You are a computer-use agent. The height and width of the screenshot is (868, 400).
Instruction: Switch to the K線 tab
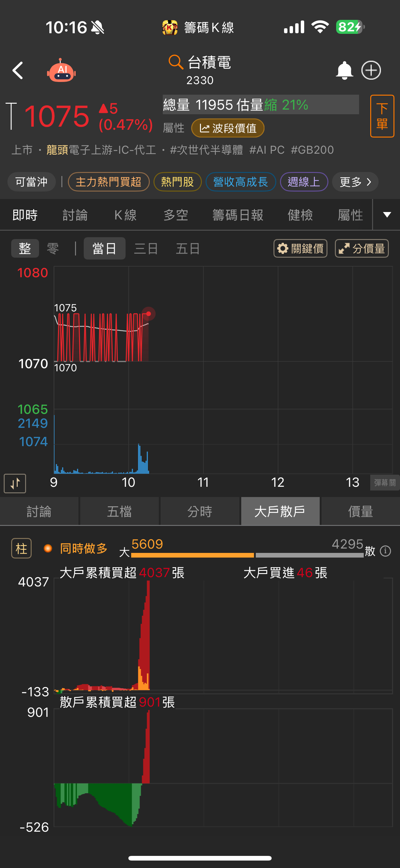tap(126, 215)
